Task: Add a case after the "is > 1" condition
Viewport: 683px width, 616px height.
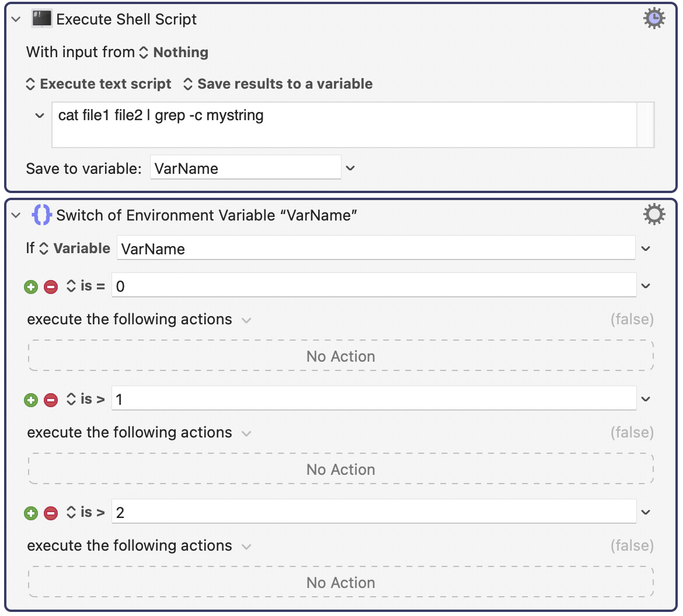Action: [x=31, y=400]
